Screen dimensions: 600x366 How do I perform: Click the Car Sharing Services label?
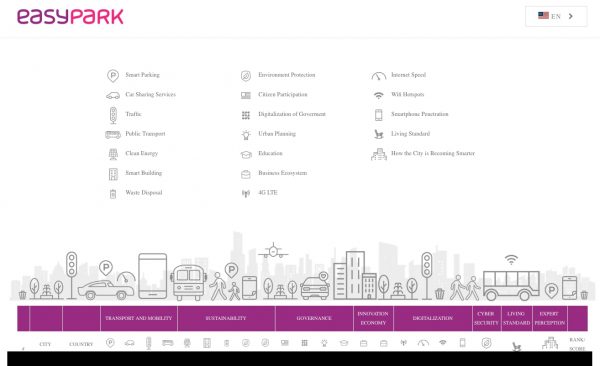(150, 94)
